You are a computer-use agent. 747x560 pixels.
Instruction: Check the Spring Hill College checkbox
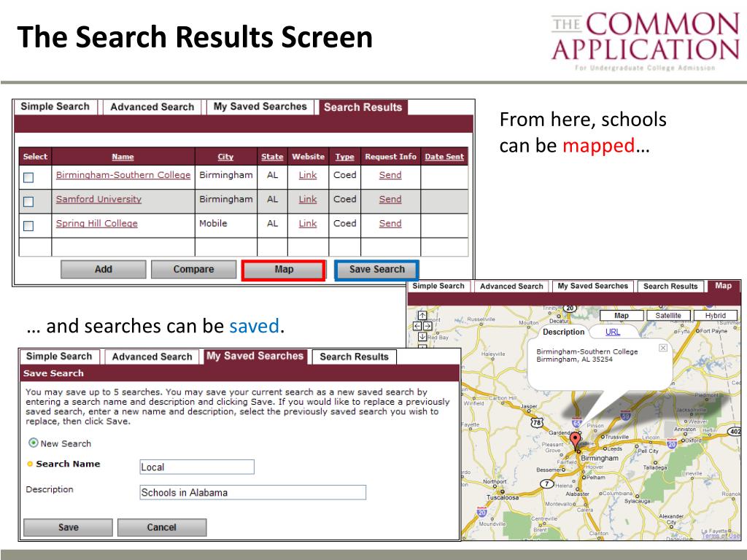[x=28, y=226]
